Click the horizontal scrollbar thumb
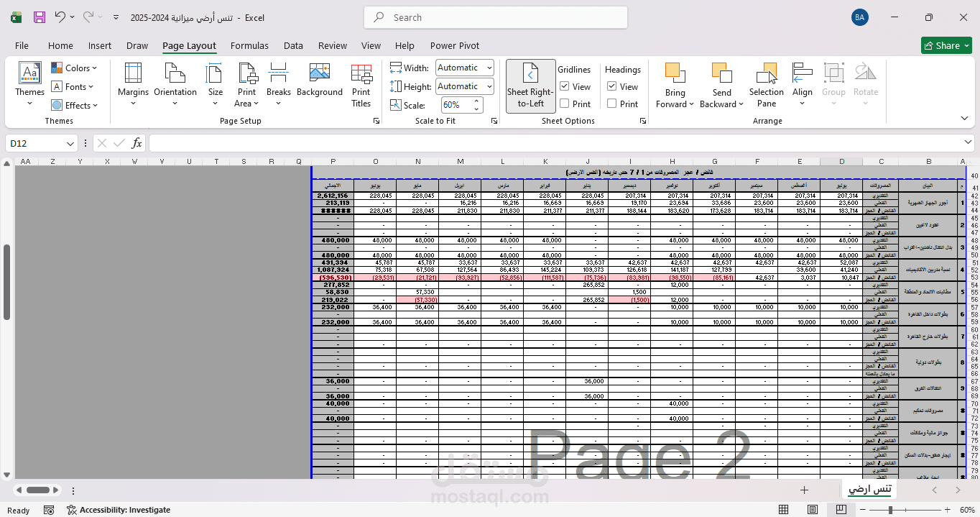 pos(37,490)
